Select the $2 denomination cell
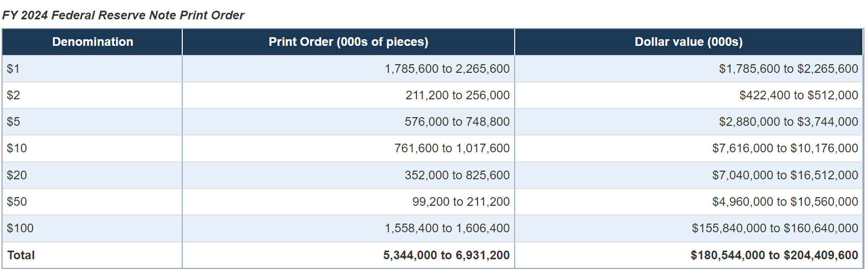The height and width of the screenshot is (272, 868). (13, 95)
